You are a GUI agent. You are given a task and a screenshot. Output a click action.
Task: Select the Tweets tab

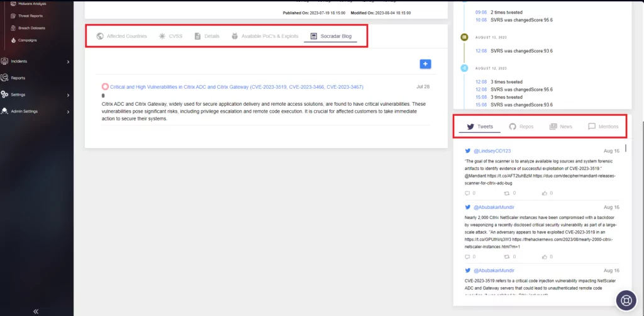(x=480, y=127)
